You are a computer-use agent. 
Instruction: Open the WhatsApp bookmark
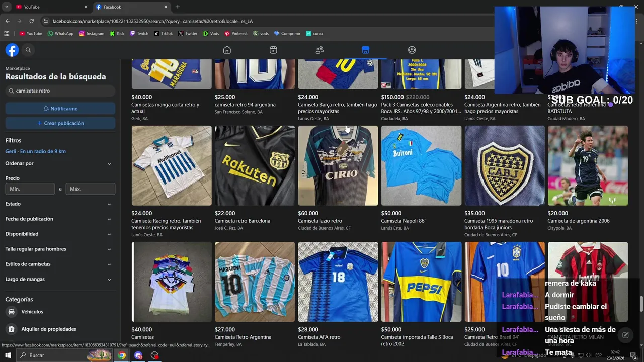coord(60,34)
